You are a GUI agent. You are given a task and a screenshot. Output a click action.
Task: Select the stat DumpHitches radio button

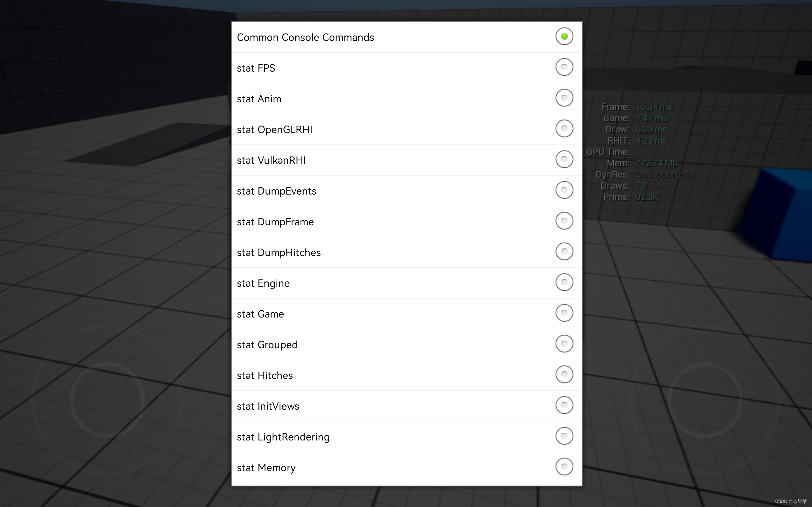click(564, 252)
